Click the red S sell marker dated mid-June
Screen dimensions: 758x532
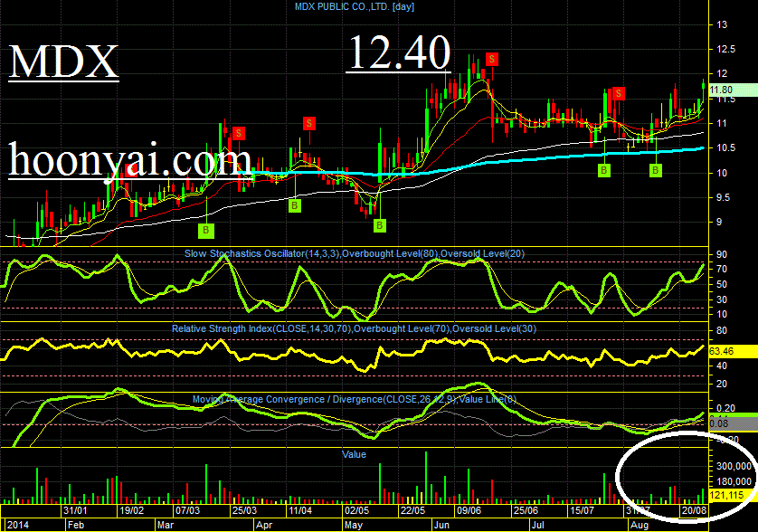pyautogui.click(x=492, y=59)
